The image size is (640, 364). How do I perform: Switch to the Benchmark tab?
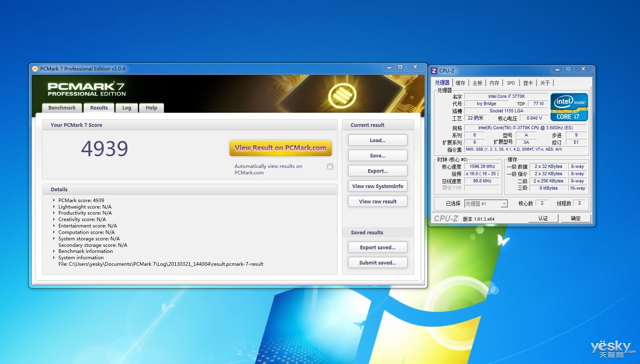point(62,108)
